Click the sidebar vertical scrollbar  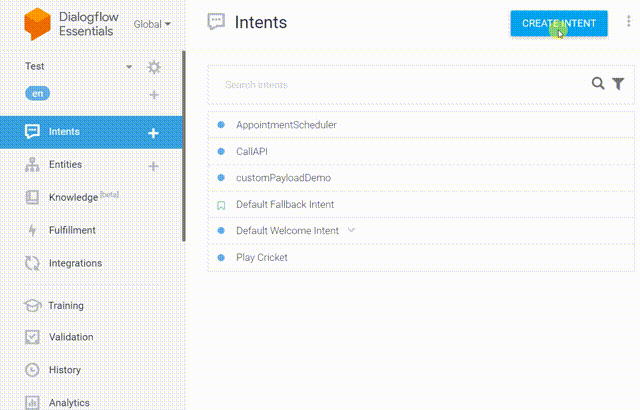pyautogui.click(x=184, y=146)
